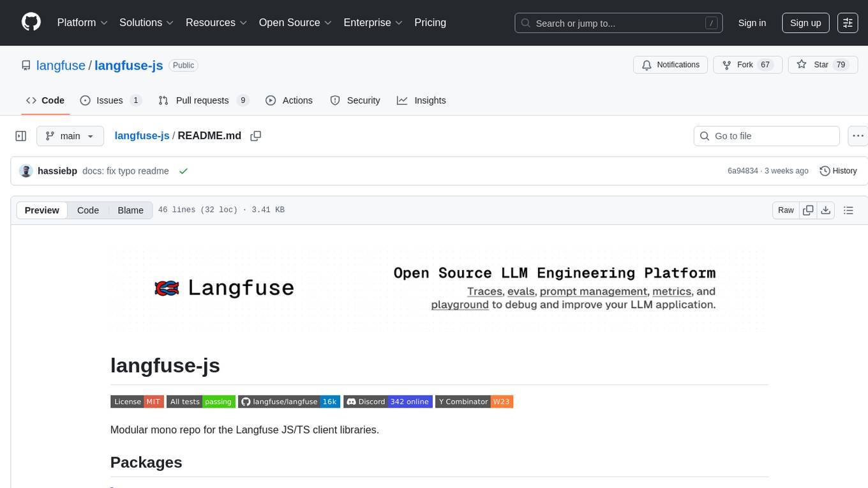
Task: Open the main branch selector
Action: (x=70, y=136)
